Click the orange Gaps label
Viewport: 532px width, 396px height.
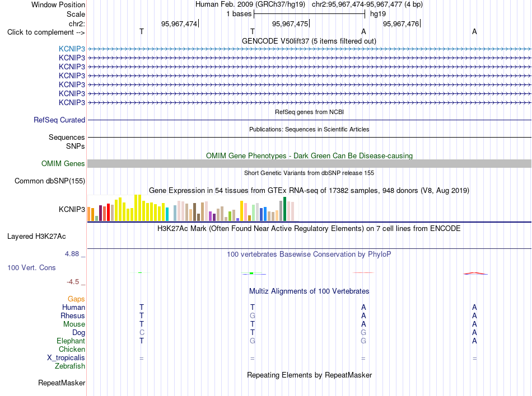pyautogui.click(x=76, y=299)
